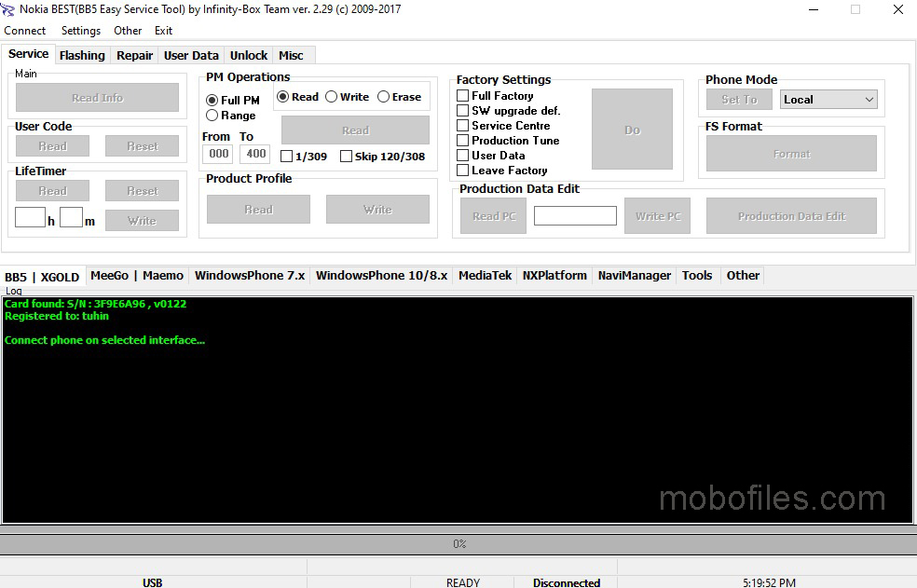Click User Code Reset button

coord(142,146)
